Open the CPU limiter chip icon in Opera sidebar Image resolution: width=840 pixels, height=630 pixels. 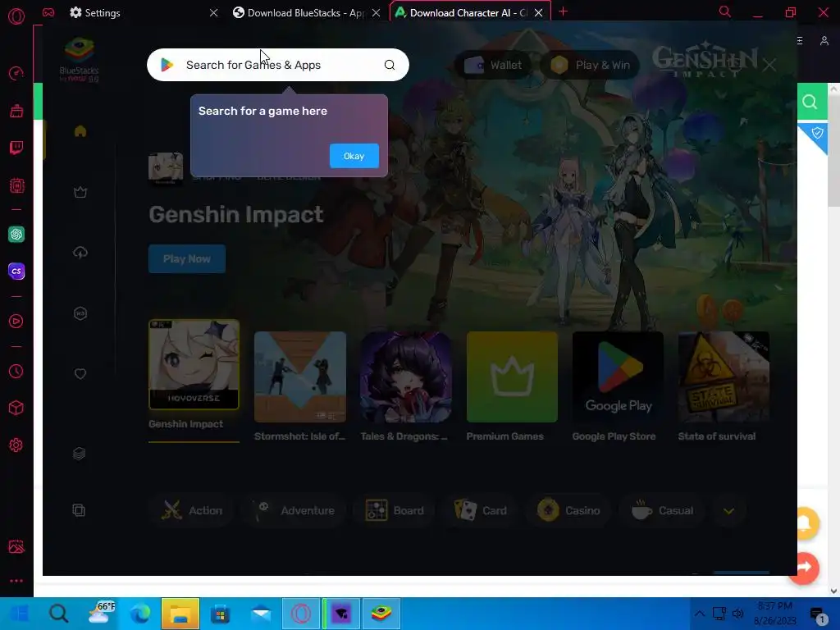(16, 186)
